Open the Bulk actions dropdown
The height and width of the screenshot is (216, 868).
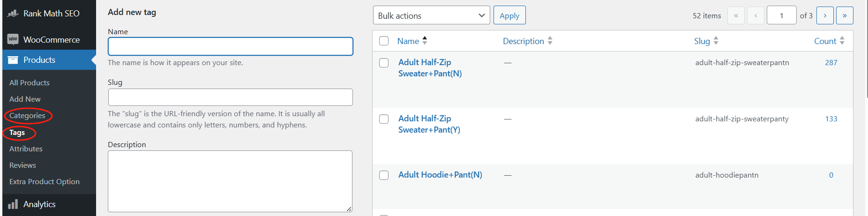coord(431,15)
